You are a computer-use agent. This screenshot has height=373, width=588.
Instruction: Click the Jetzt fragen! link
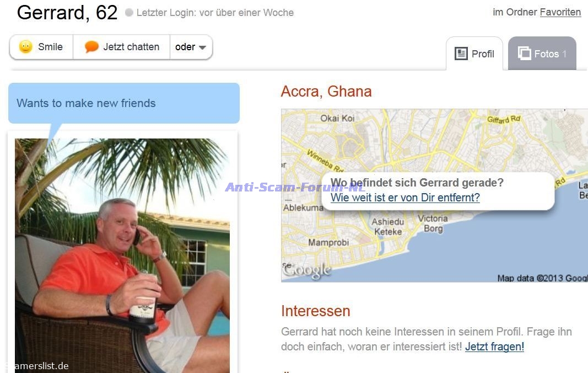point(494,347)
